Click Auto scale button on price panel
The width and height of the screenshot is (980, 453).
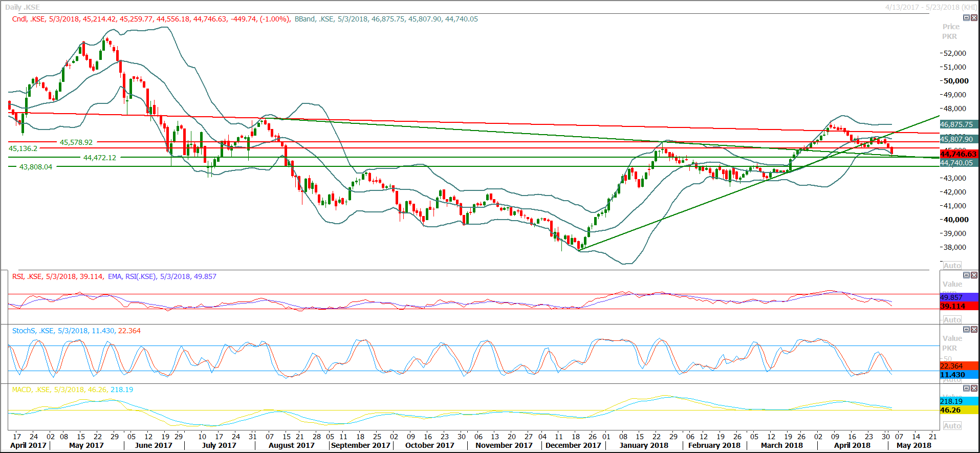952,266
